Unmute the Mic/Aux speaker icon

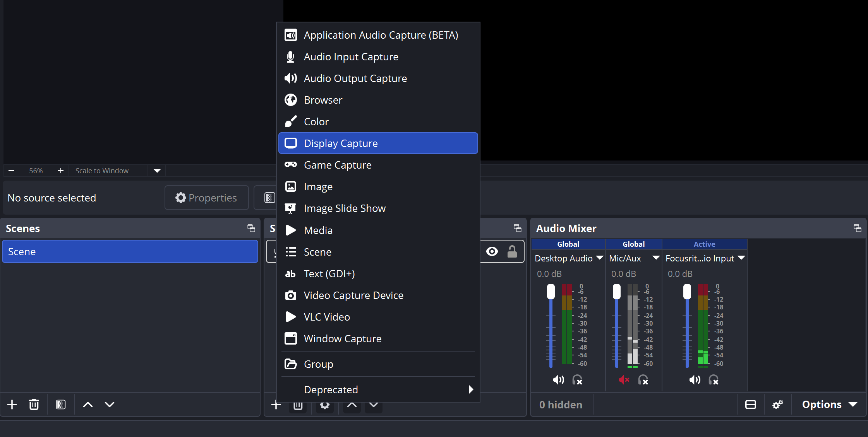click(x=624, y=380)
